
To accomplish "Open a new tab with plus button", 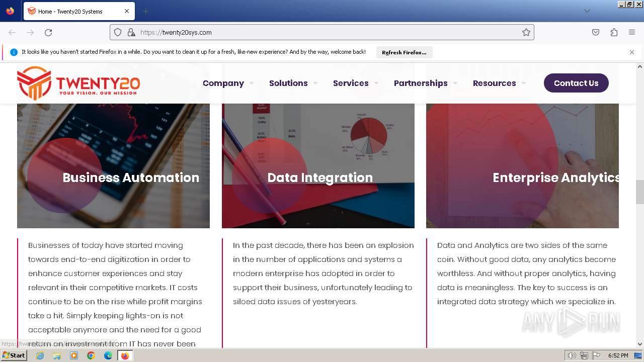I will (x=146, y=11).
